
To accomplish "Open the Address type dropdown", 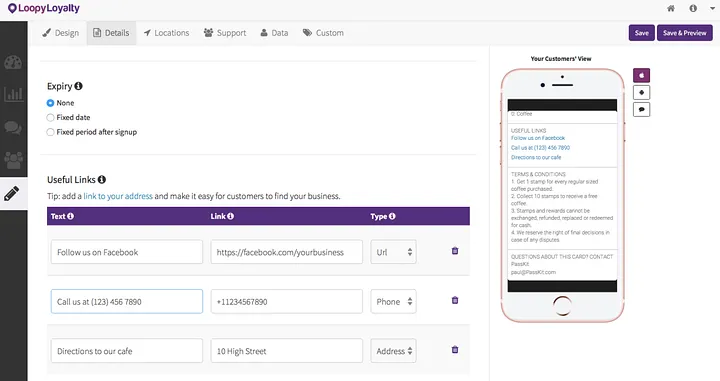I will pyautogui.click(x=394, y=351).
